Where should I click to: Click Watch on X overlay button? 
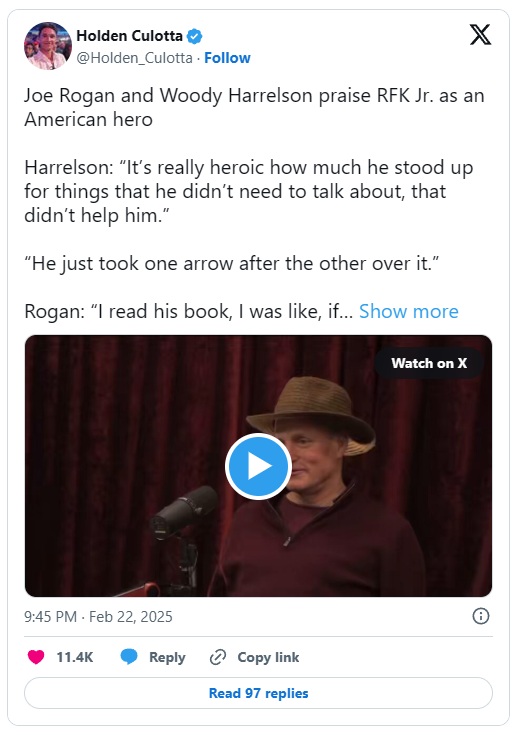429,363
